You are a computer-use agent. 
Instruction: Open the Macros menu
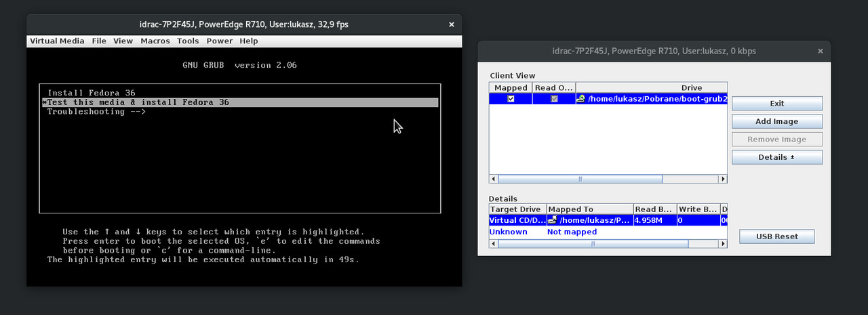coord(155,41)
